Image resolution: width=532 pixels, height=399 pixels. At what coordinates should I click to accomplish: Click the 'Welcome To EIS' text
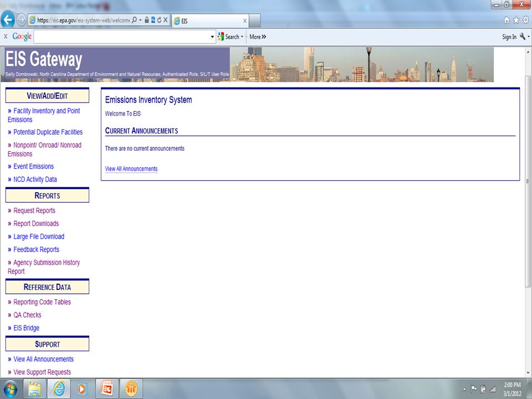(x=122, y=114)
